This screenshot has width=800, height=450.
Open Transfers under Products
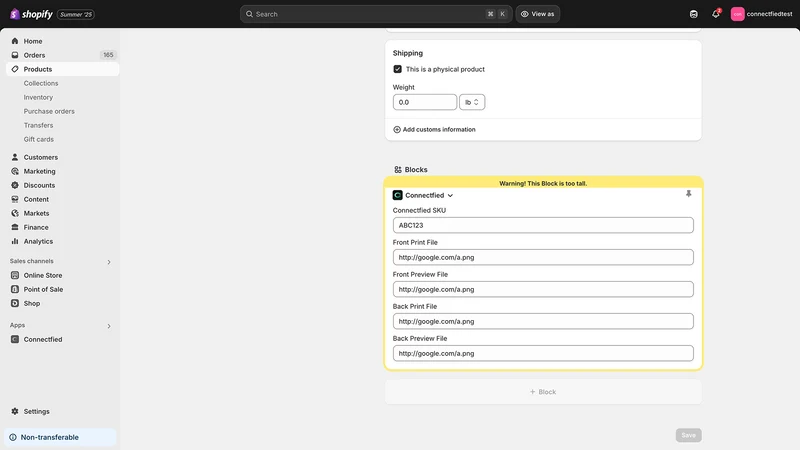tap(38, 126)
